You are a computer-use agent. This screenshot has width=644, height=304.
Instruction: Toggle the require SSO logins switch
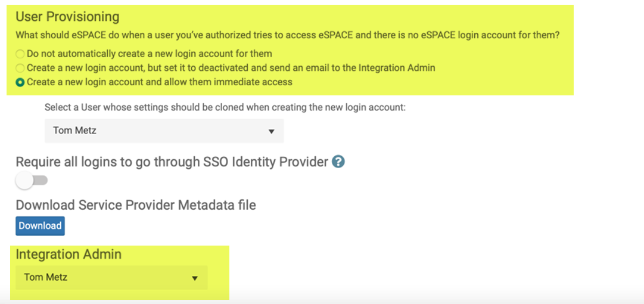tap(32, 180)
